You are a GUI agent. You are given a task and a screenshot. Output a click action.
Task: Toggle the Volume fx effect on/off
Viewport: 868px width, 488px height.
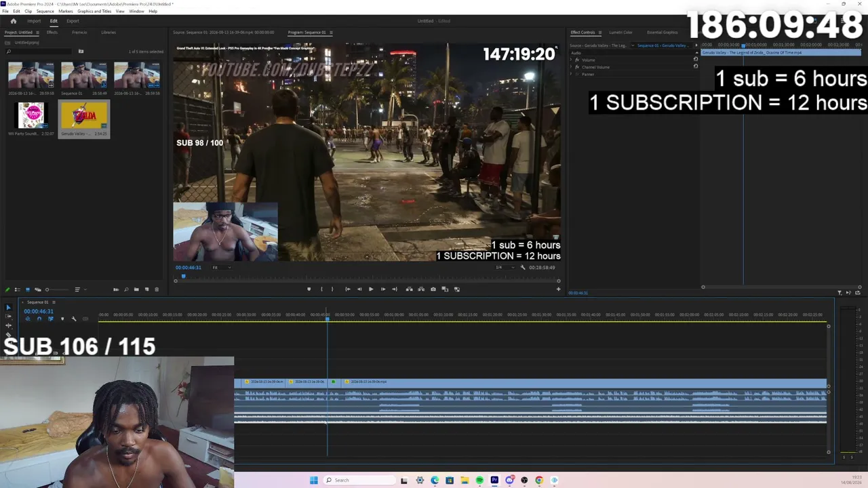(577, 60)
